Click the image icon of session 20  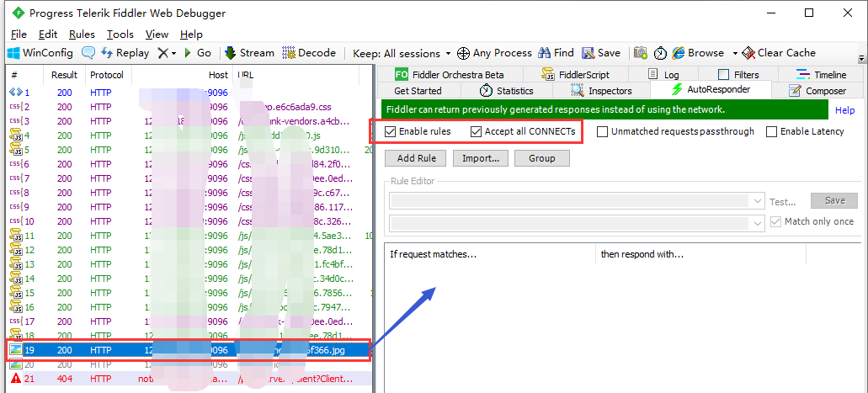click(x=15, y=364)
